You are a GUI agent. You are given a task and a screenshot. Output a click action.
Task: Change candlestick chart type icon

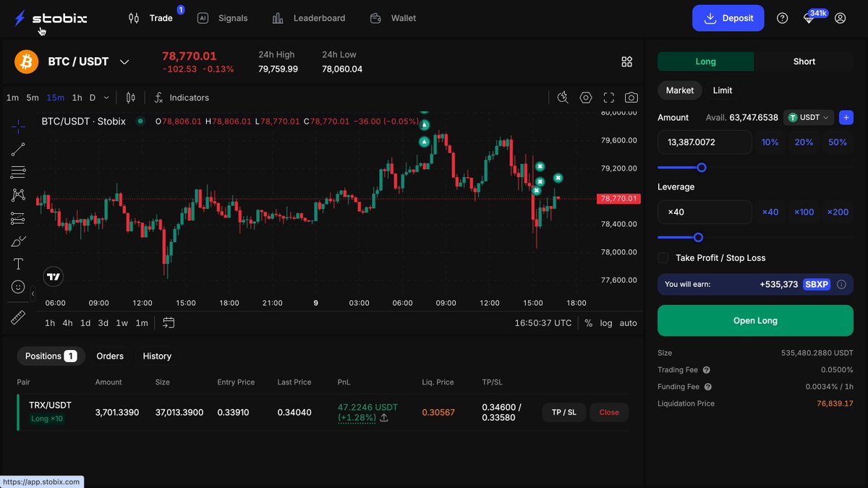130,98
